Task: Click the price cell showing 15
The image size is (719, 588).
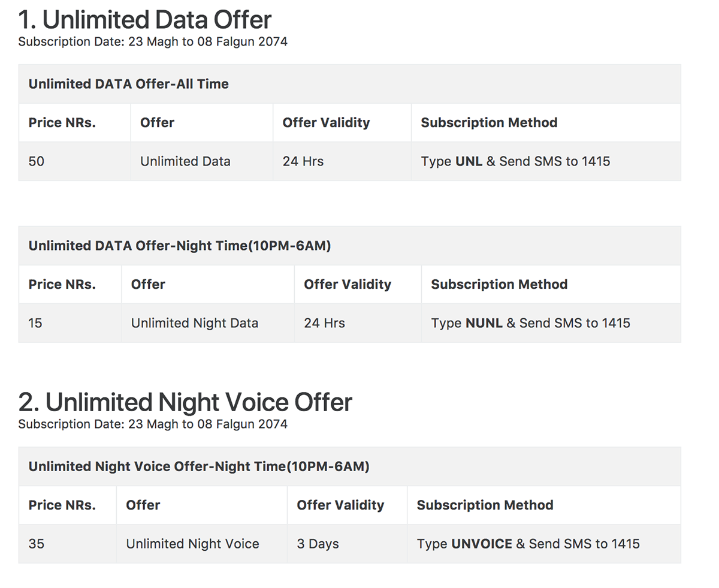Action: coord(70,323)
